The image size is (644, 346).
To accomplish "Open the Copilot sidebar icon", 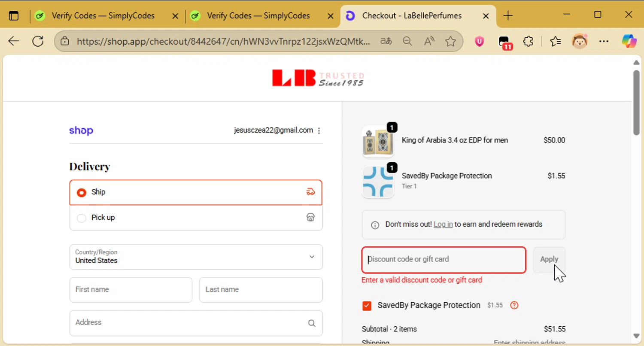I will pos(629,41).
